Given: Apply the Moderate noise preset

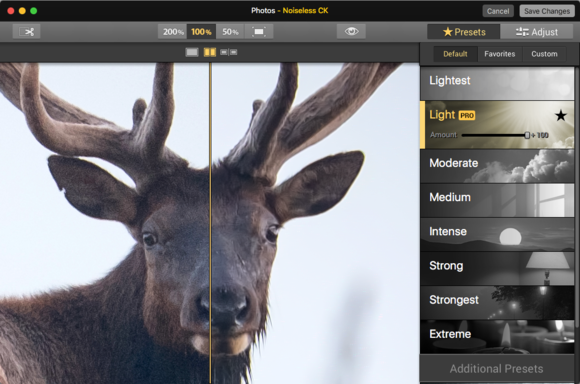Looking at the screenshot, I should 497,166.
